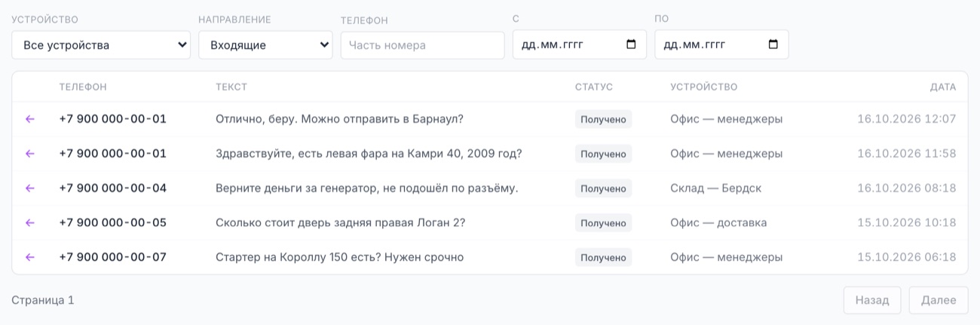Click "Получено" badge in Стартер row
This screenshot has width=980, height=325.
(x=603, y=258)
